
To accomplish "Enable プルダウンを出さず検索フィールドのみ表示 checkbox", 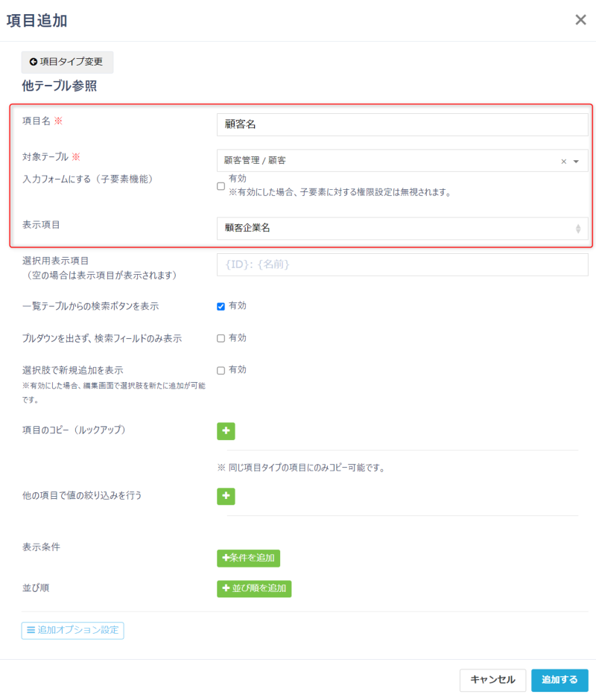I will click(221, 338).
